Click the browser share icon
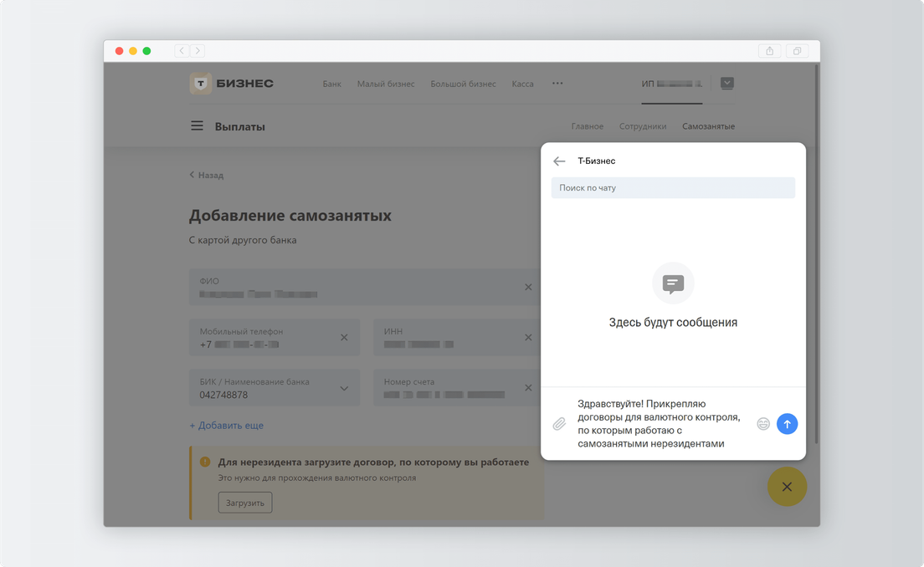This screenshot has height=567, width=924. point(769,51)
